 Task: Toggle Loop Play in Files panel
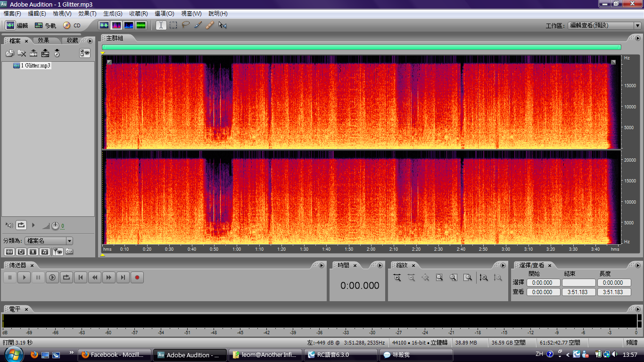[21, 225]
